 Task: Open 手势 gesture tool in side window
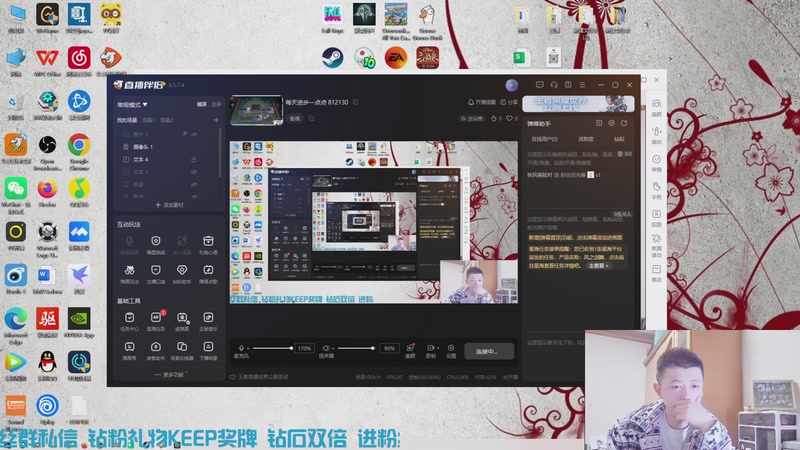[x=657, y=191]
